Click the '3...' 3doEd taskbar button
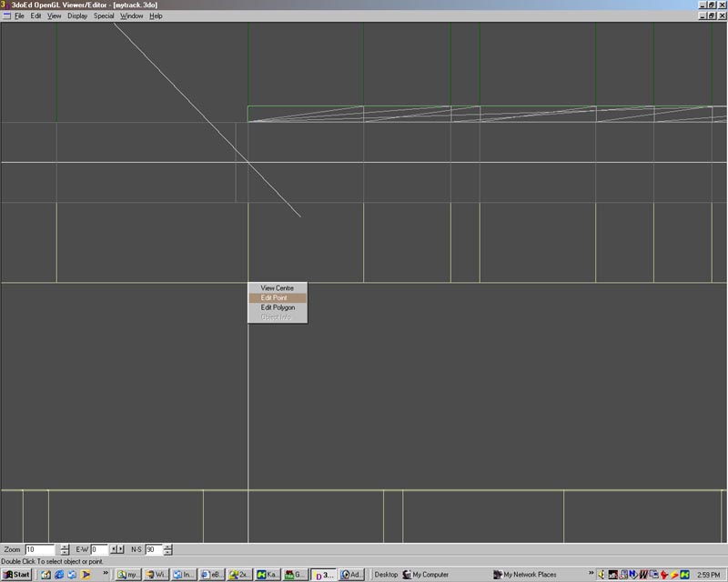This screenshot has width=728, height=582. (x=323, y=575)
